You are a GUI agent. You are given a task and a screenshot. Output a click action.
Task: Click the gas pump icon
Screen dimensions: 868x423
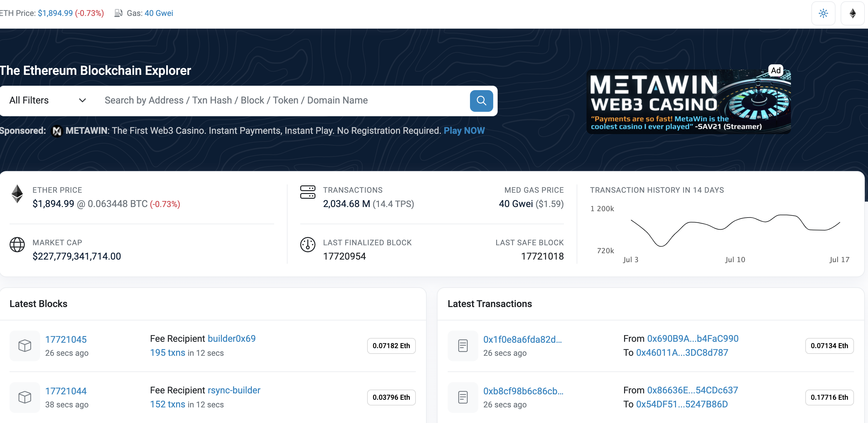[118, 13]
